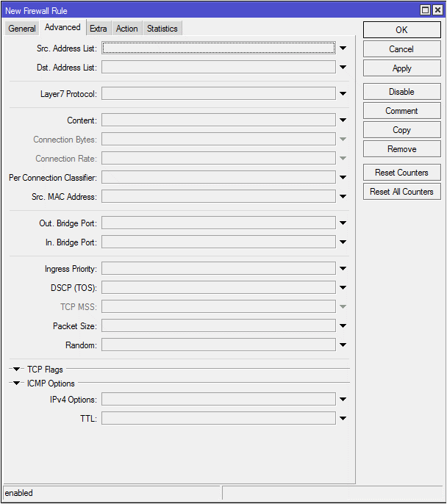The image size is (447, 504).
Task: Go to the Action tab
Action: click(x=126, y=29)
